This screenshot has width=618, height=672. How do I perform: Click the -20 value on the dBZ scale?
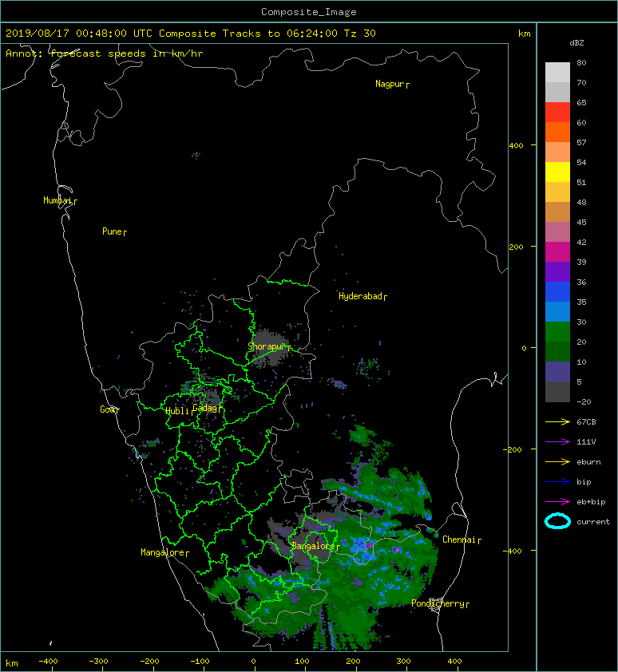(x=584, y=402)
